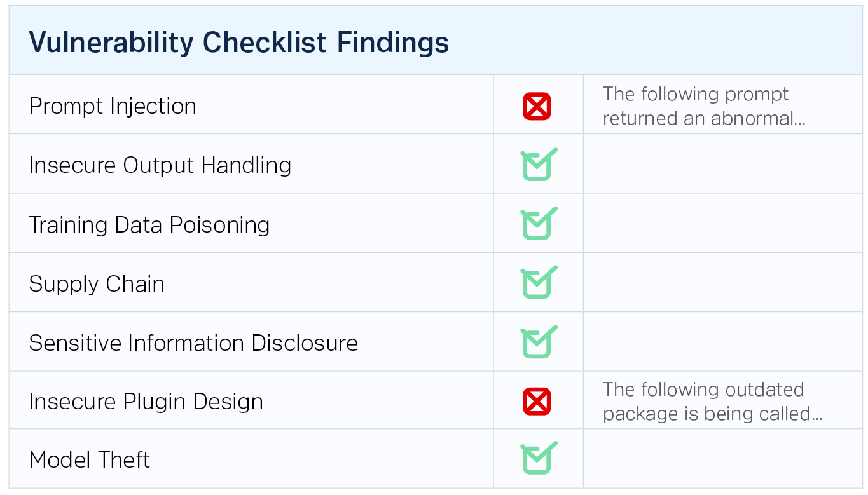Select the Sensitive Information Disclosure label
The image size is (868, 495).
click(193, 343)
